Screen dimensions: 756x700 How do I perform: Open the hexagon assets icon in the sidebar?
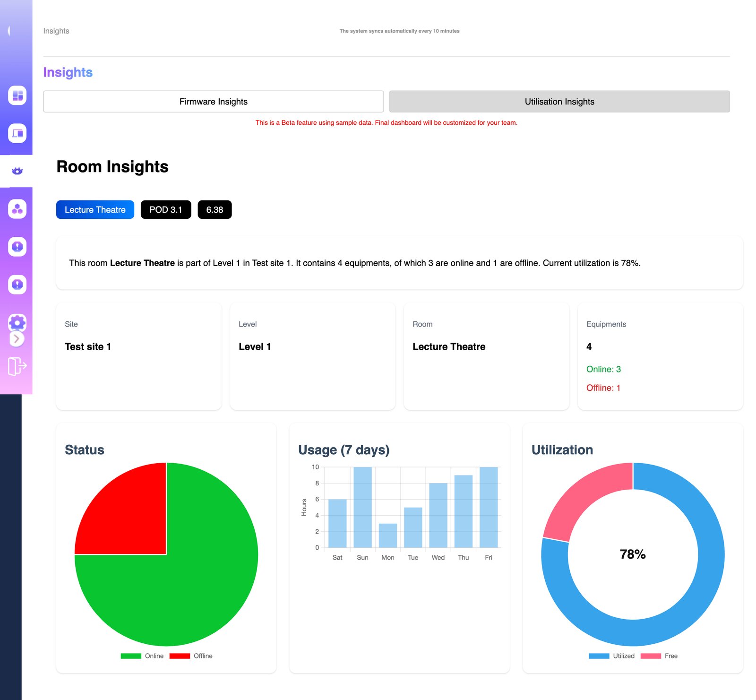17,209
